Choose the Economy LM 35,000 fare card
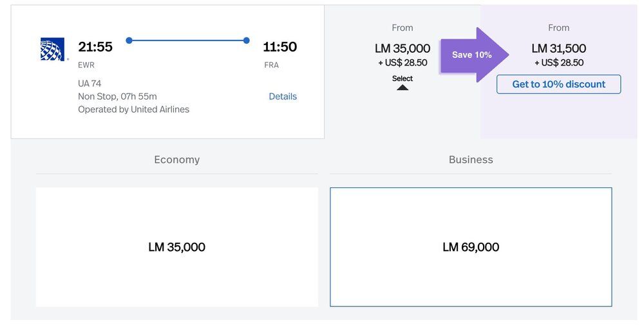 pyautogui.click(x=176, y=247)
